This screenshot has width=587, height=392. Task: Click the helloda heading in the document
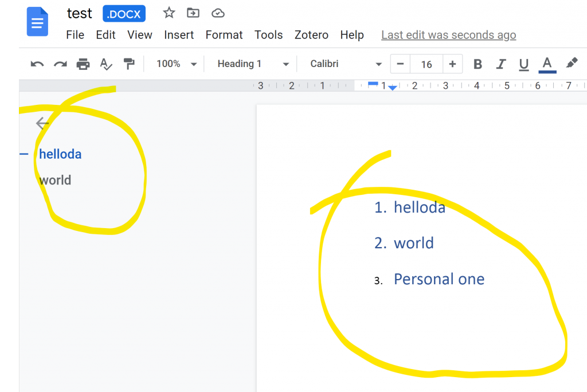[x=420, y=207]
